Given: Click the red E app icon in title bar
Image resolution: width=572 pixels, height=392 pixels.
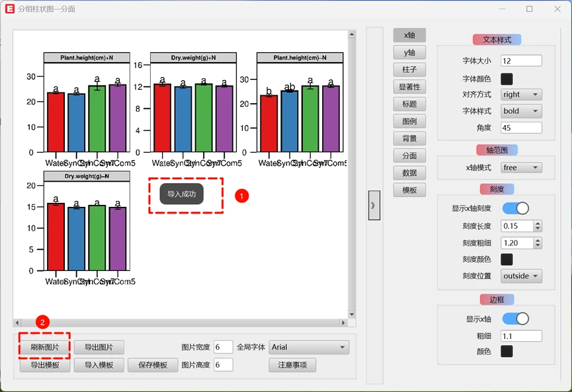Looking at the screenshot, I should (10, 9).
